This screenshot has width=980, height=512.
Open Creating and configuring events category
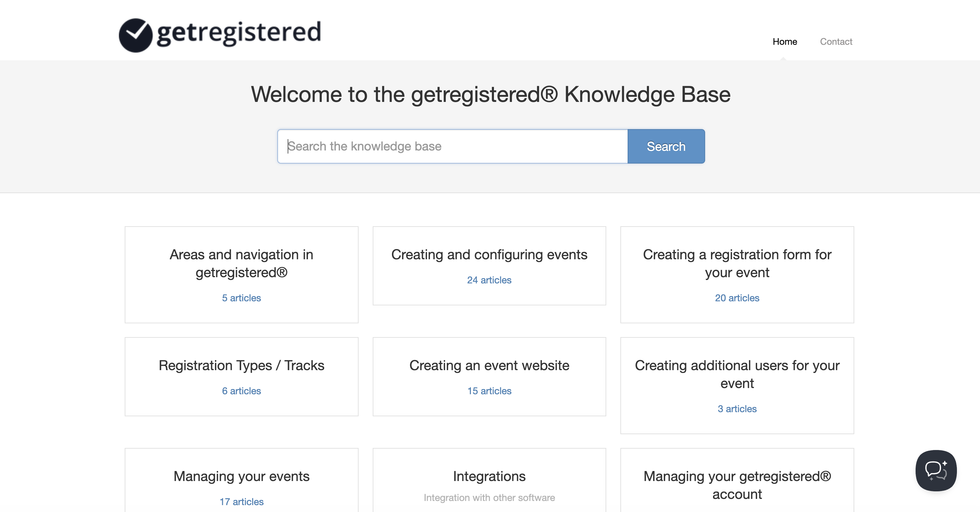(489, 254)
